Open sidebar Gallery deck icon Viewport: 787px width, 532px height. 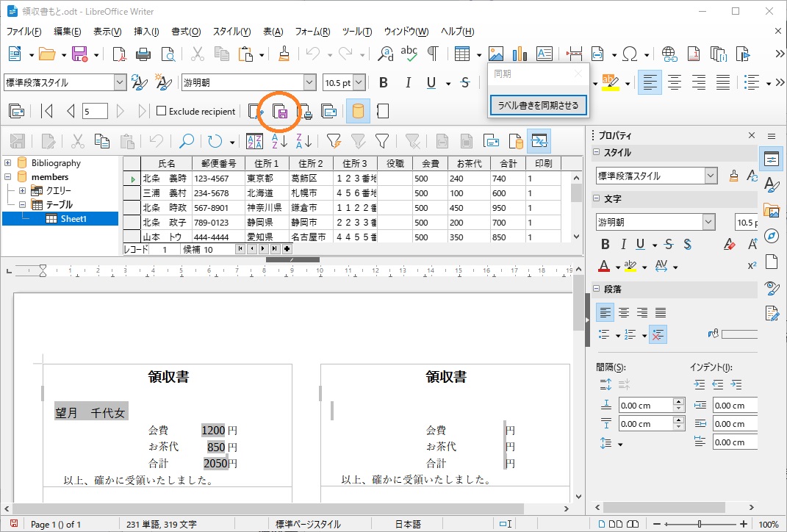[x=772, y=210]
